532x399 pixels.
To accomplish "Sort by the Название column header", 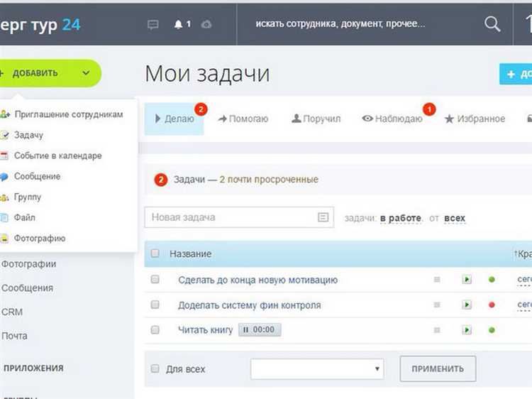I will pyautogui.click(x=190, y=253).
